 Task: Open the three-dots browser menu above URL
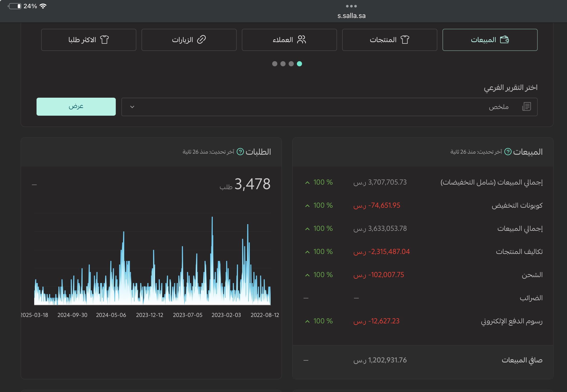(351, 6)
